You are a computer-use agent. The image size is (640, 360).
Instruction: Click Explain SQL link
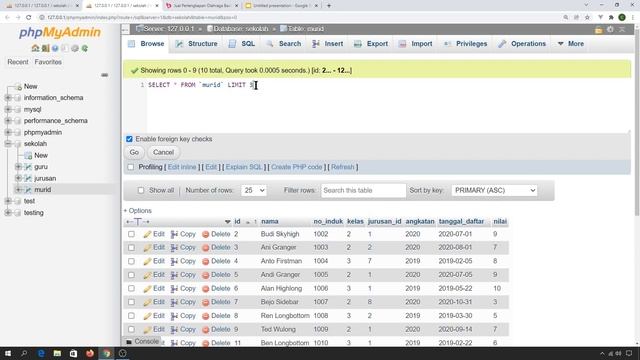[244, 167]
